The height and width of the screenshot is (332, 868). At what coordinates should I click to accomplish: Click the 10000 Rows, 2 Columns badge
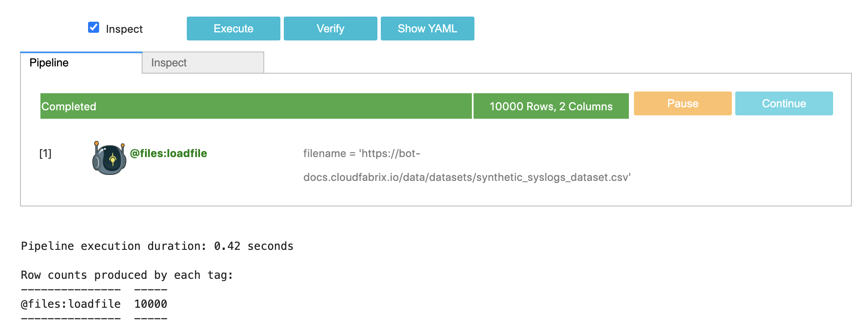(x=551, y=106)
